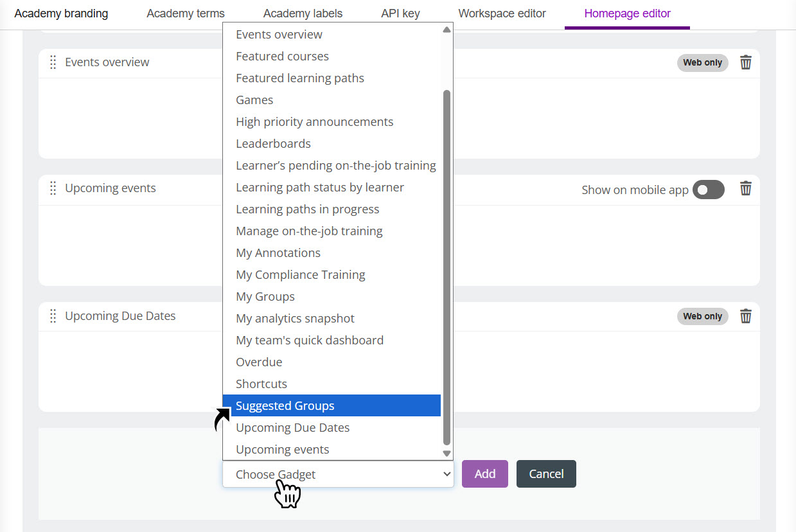Viewport: 796px width, 532px height.
Task: Click the Cancel button
Action: pos(545,474)
